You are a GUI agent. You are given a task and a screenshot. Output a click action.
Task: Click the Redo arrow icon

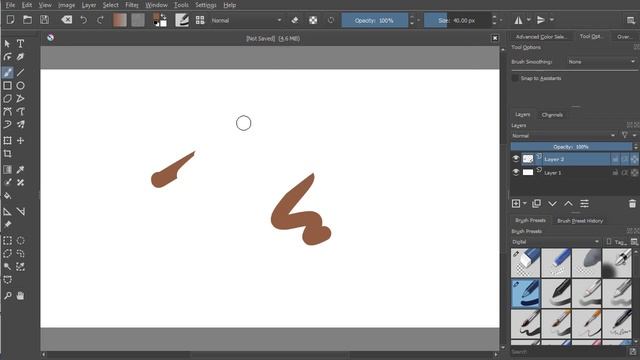coord(100,20)
